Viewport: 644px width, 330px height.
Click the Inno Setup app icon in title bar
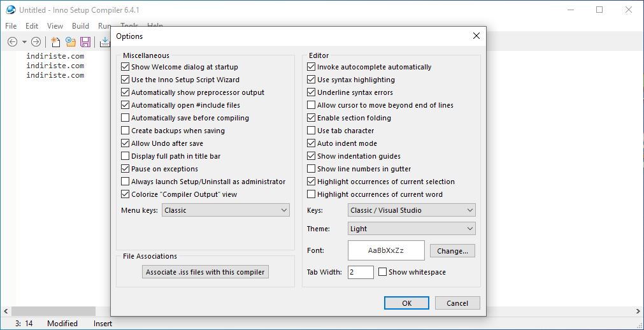11,10
